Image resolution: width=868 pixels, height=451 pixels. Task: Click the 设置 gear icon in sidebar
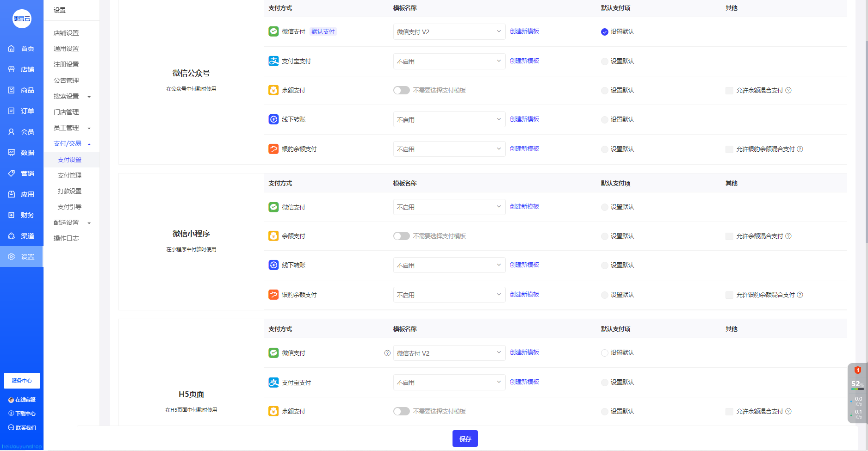click(12, 257)
